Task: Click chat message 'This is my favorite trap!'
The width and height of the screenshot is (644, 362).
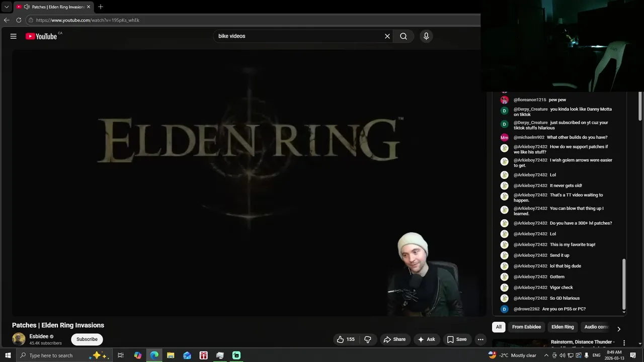Action: click(x=573, y=245)
